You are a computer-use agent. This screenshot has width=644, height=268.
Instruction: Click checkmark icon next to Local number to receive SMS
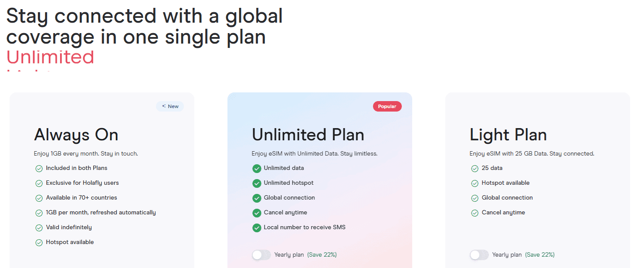click(x=257, y=228)
